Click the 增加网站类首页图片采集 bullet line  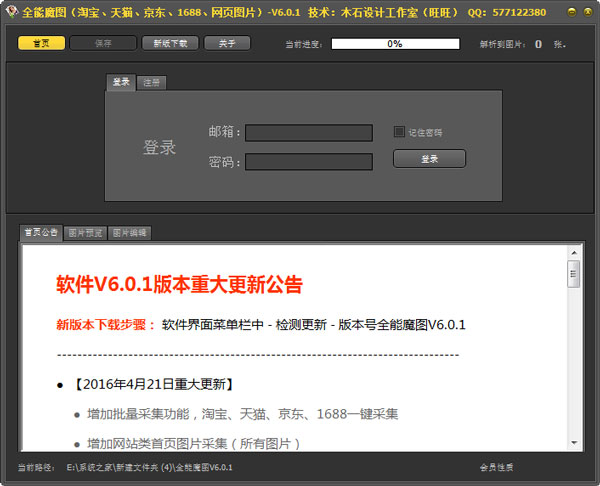point(193,444)
